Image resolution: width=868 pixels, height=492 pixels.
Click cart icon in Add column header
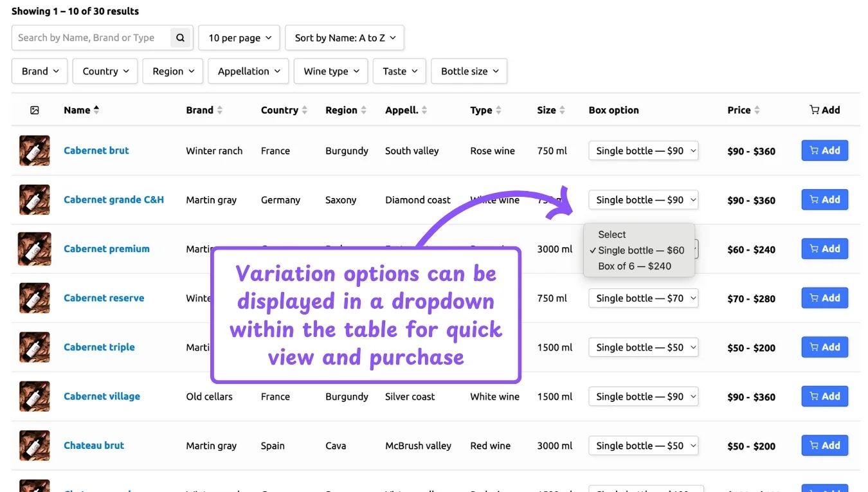[814, 110]
